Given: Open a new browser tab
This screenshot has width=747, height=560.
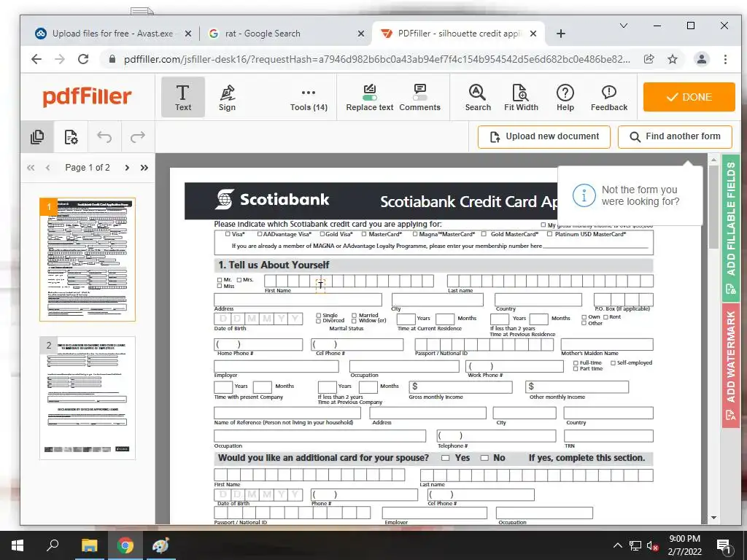Looking at the screenshot, I should (x=561, y=34).
